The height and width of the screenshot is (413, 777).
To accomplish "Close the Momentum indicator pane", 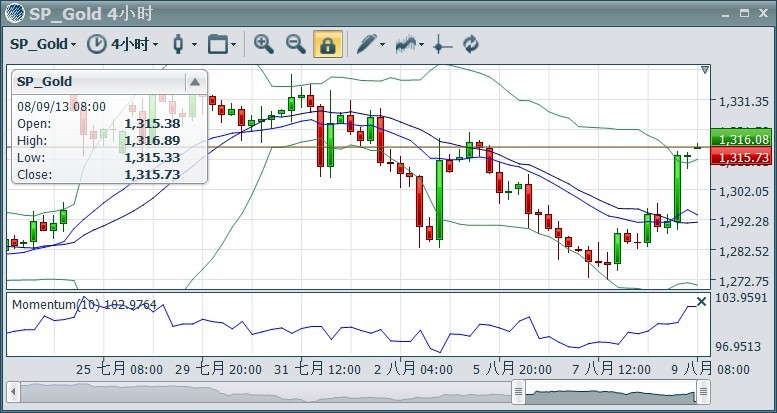I will coord(701,301).
